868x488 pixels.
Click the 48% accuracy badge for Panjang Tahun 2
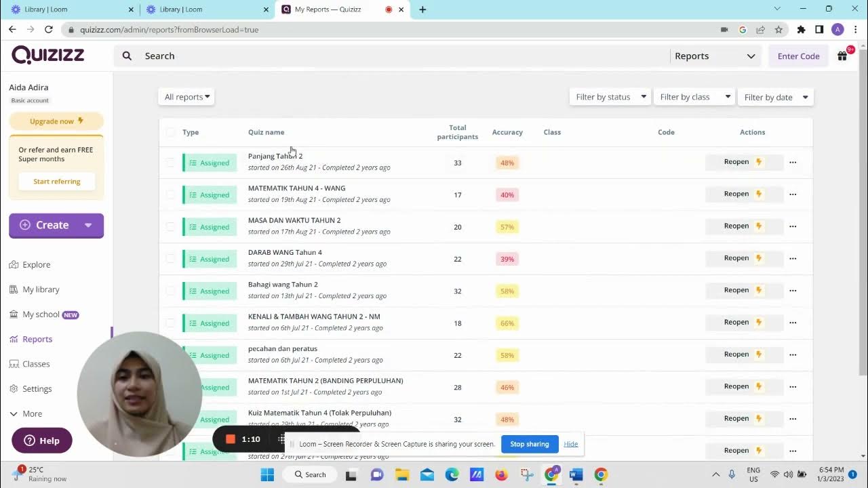507,163
